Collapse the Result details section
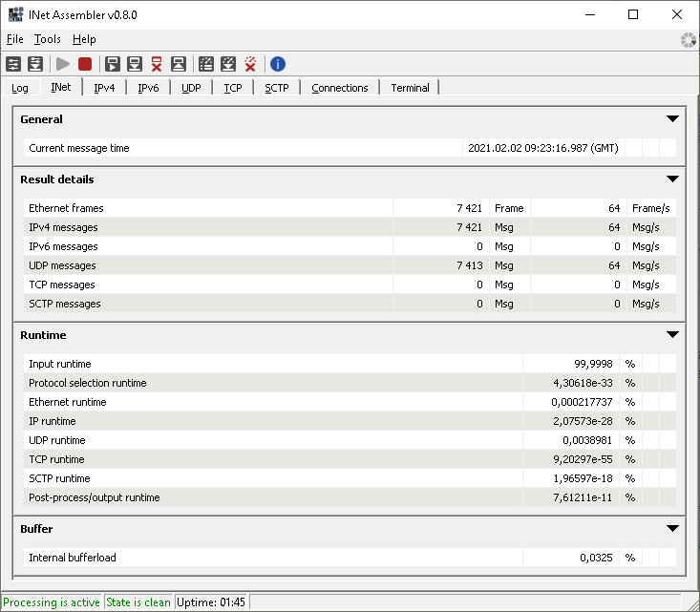The image size is (700, 612). [672, 179]
